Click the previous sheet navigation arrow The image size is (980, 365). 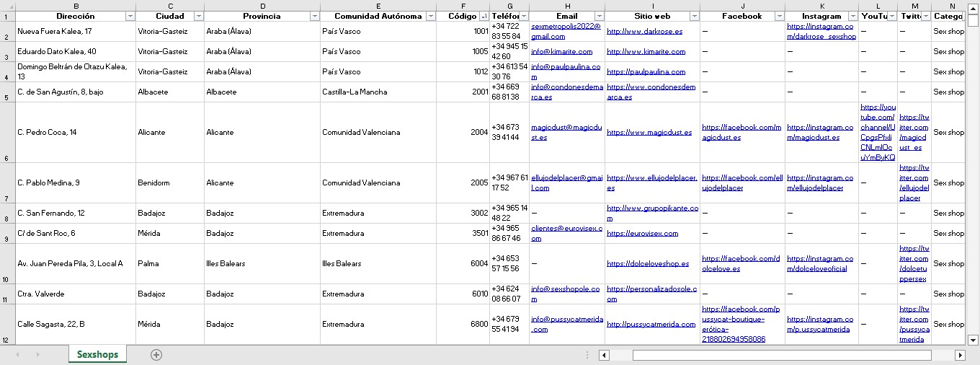coord(17,355)
